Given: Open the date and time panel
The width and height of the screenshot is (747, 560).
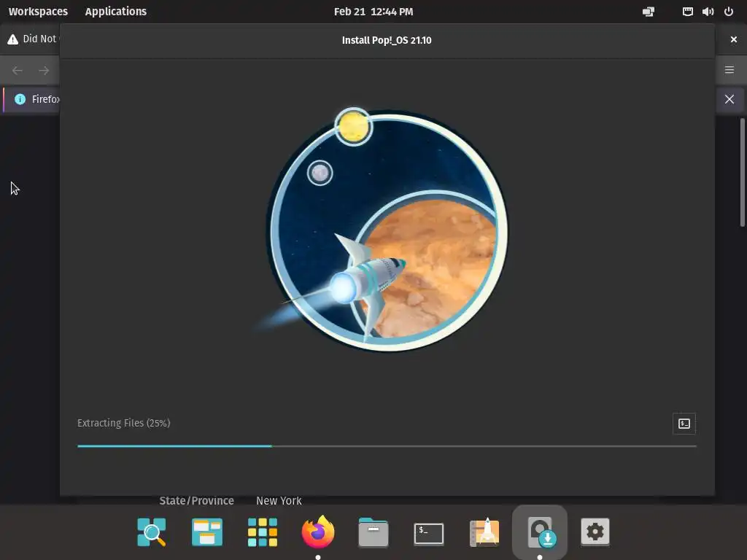Looking at the screenshot, I should tap(373, 12).
